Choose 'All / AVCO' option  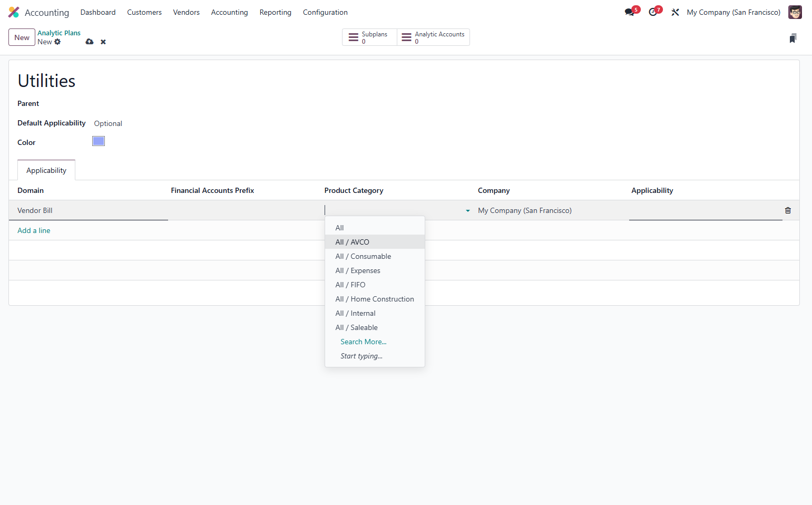[375, 242]
